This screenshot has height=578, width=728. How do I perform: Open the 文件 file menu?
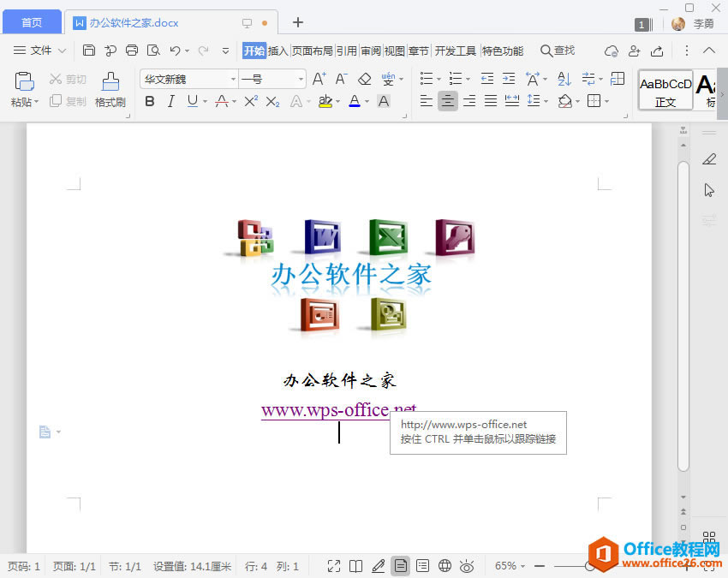(x=40, y=51)
